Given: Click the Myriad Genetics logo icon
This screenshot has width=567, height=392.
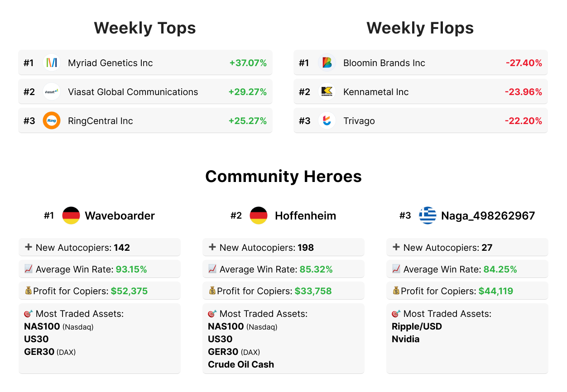Looking at the screenshot, I should [52, 62].
